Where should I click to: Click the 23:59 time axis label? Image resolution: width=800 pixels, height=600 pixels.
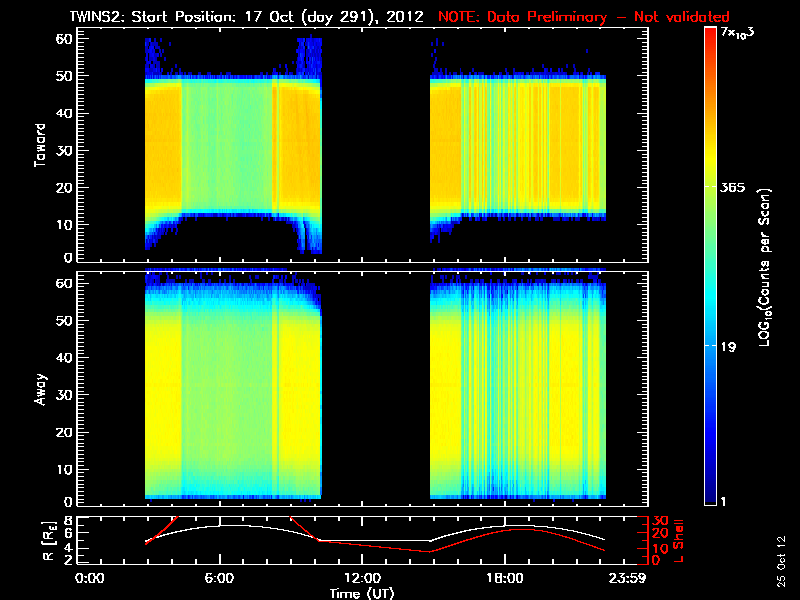coord(628,579)
